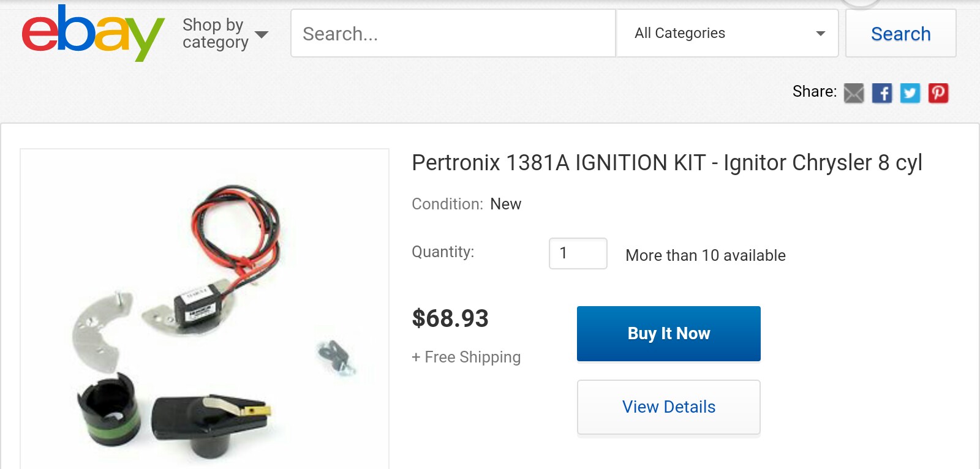Click the Quantity label
Screen dimensions: 980x469
443,252
